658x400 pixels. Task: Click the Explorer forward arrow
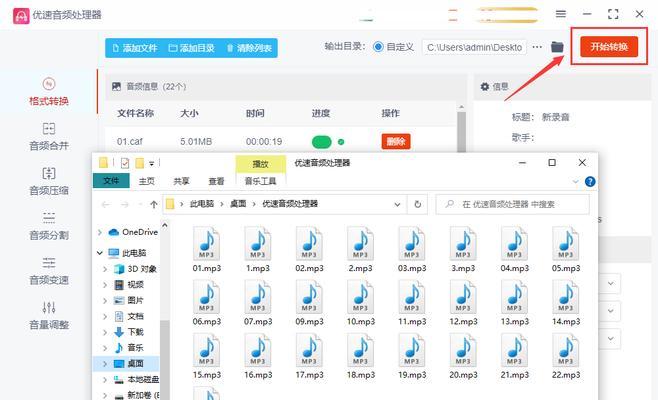coord(125,204)
